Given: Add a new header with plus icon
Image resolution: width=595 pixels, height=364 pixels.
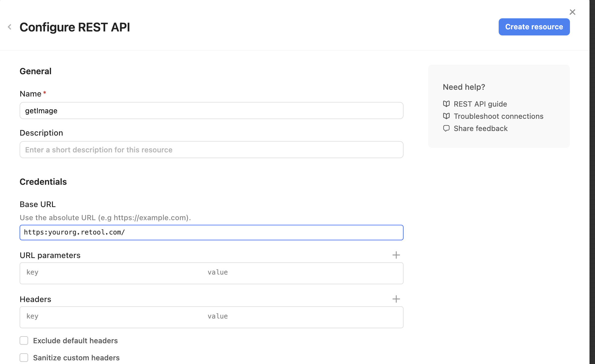Looking at the screenshot, I should [x=396, y=299].
